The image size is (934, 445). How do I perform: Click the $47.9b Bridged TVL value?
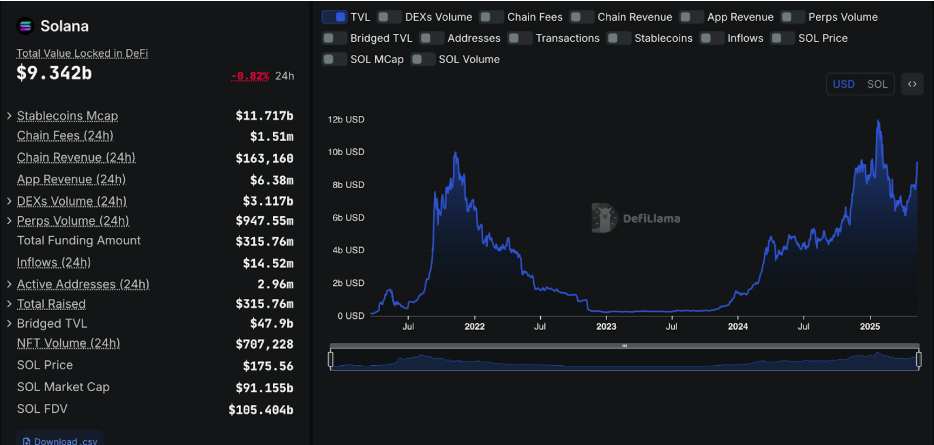coord(272,324)
